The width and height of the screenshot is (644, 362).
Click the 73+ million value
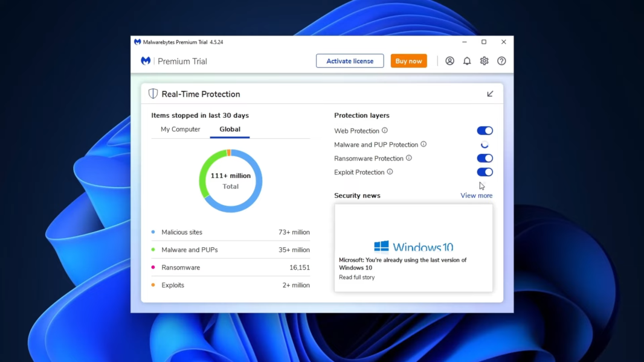coord(294,232)
